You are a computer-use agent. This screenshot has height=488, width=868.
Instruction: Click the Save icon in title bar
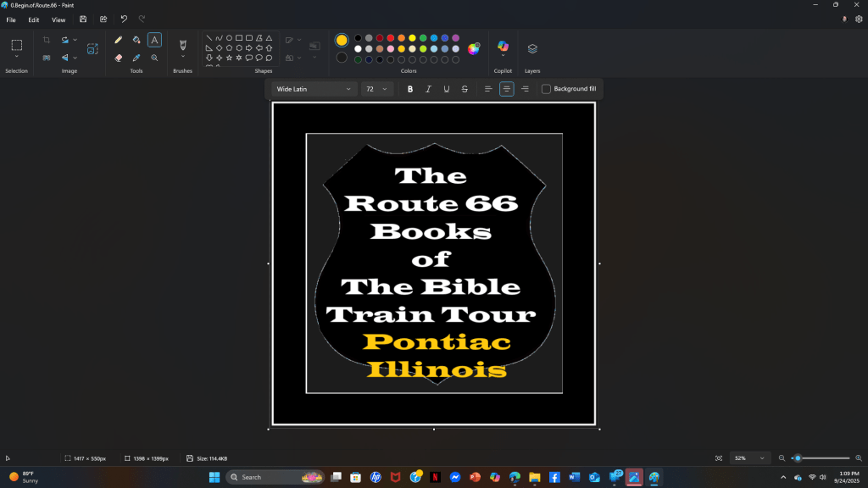tap(83, 19)
